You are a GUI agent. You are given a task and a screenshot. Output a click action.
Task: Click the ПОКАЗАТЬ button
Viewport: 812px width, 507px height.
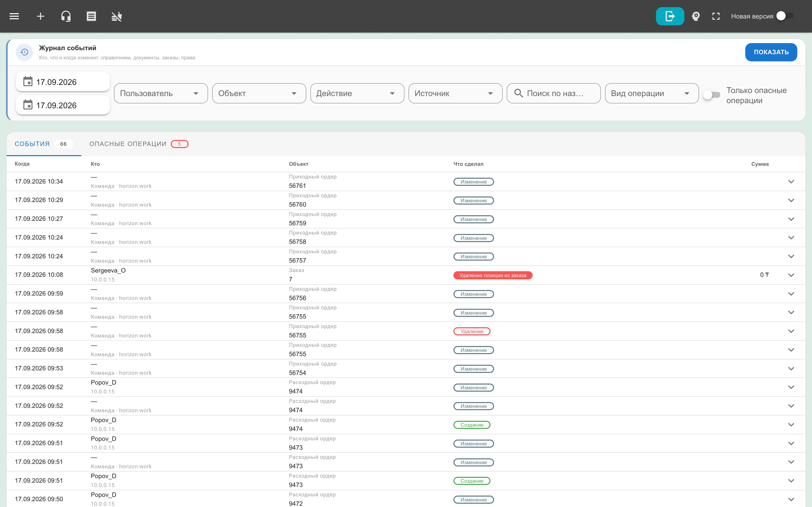pos(771,52)
